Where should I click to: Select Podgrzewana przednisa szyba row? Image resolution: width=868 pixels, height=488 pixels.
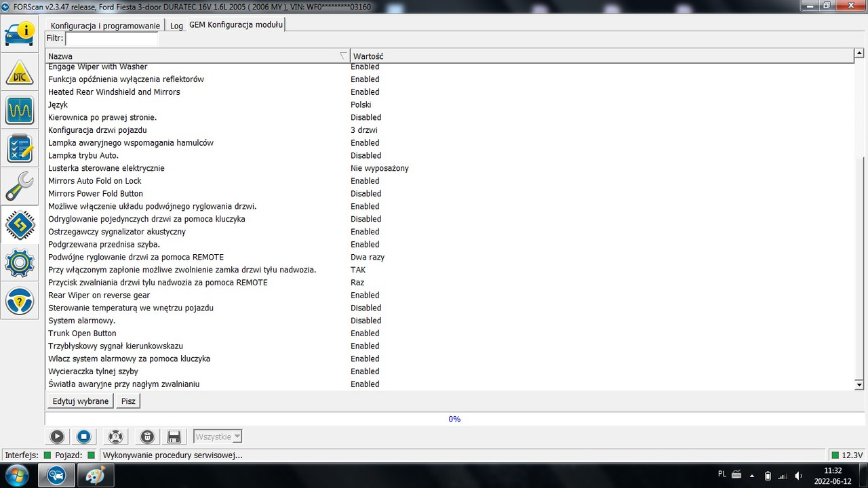450,245
